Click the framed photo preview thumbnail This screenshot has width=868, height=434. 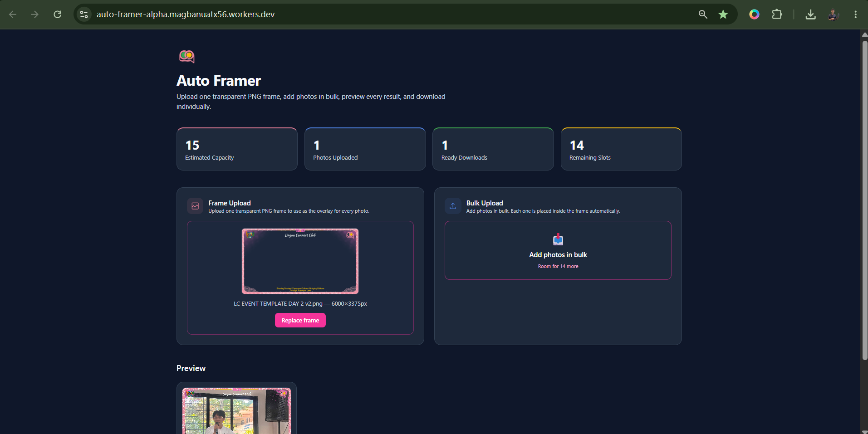(236, 411)
